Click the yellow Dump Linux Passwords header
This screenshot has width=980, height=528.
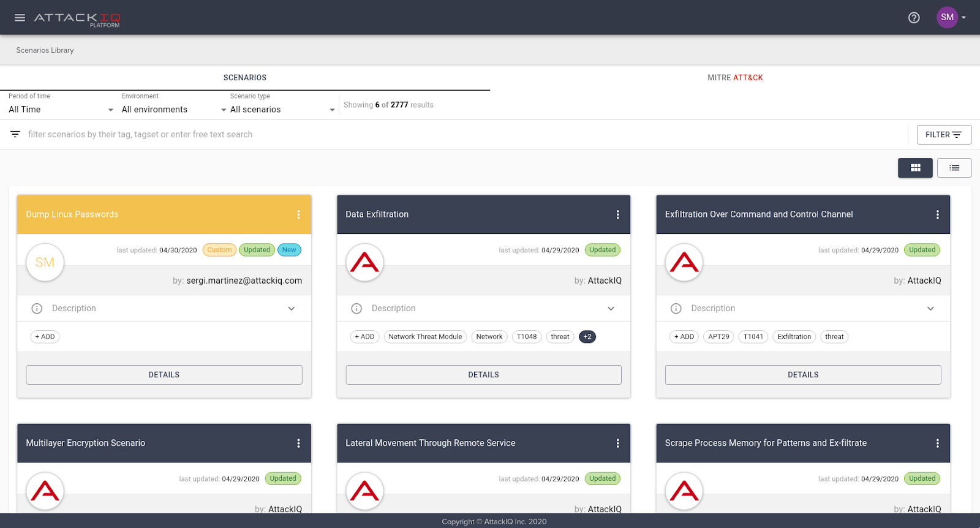click(153, 214)
